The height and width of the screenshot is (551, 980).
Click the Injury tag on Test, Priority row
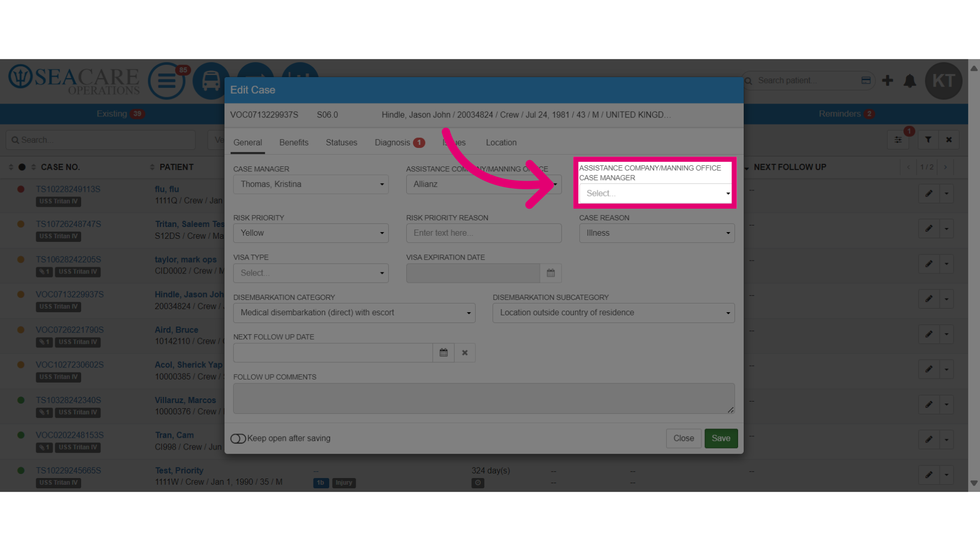click(344, 483)
